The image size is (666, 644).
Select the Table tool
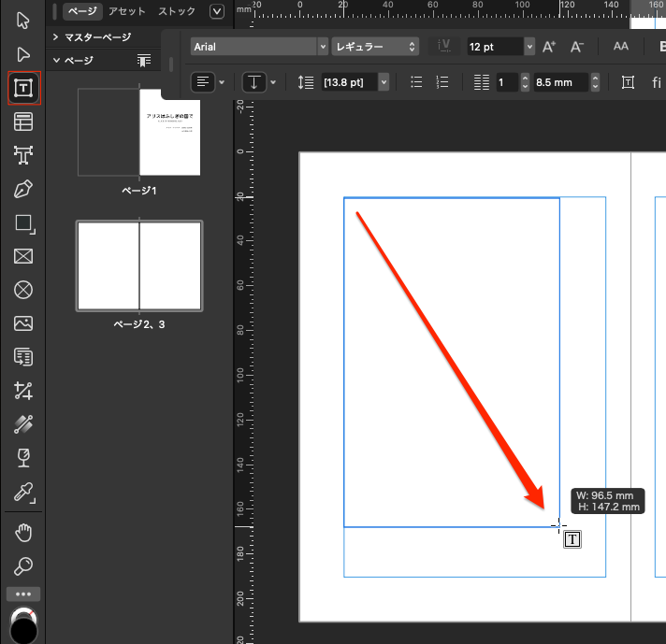(23, 122)
